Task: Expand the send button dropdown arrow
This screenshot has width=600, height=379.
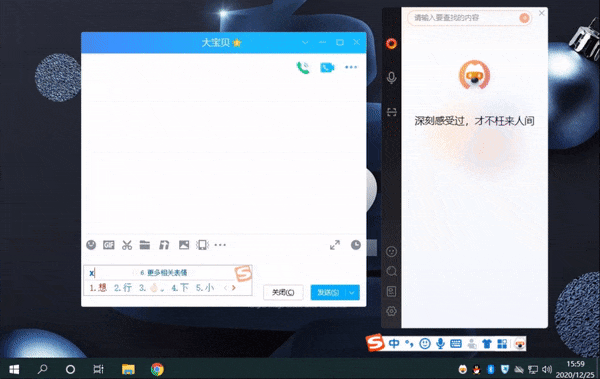Action: click(x=352, y=292)
